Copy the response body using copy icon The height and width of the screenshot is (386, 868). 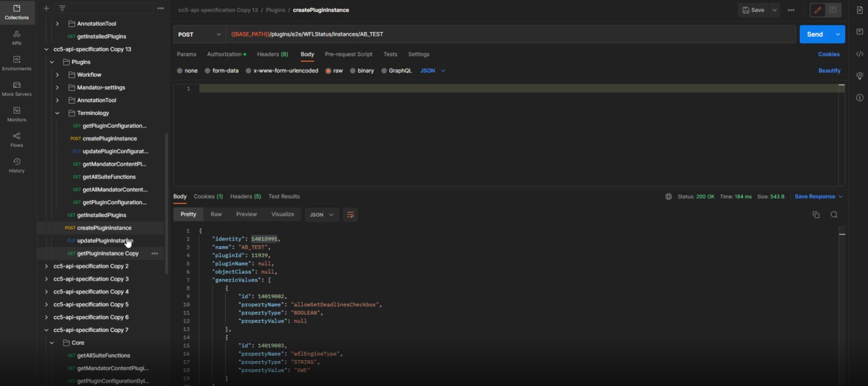tap(816, 215)
